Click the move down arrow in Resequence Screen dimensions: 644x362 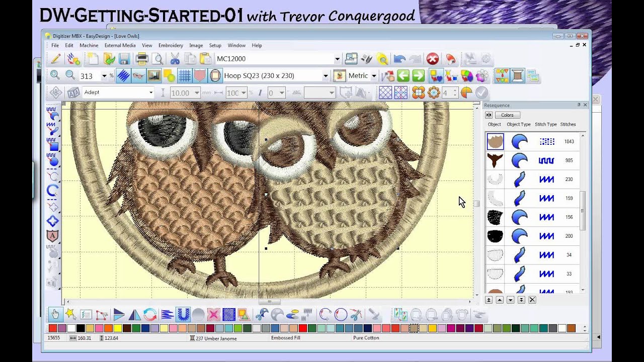[510, 300]
